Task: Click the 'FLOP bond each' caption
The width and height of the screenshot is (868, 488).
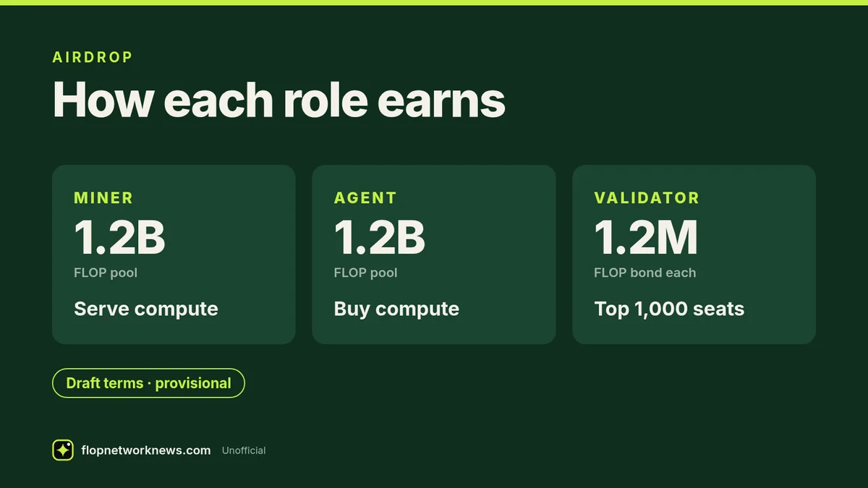Action: 645,273
